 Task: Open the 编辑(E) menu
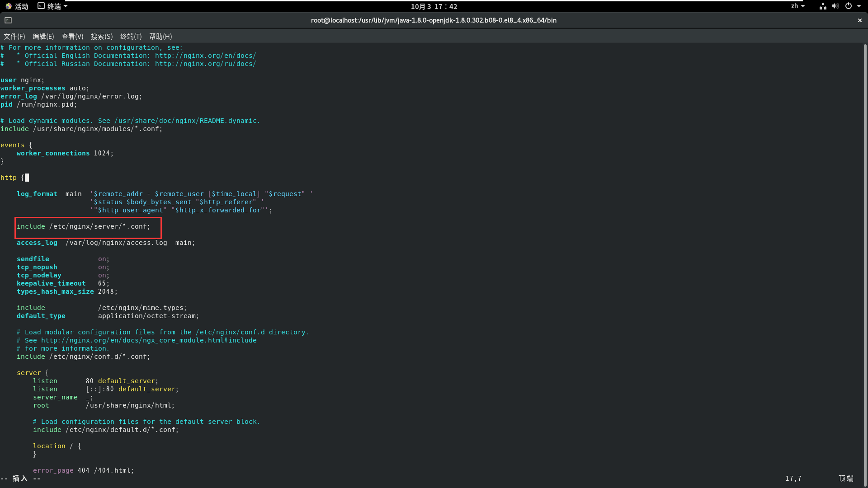[43, 37]
